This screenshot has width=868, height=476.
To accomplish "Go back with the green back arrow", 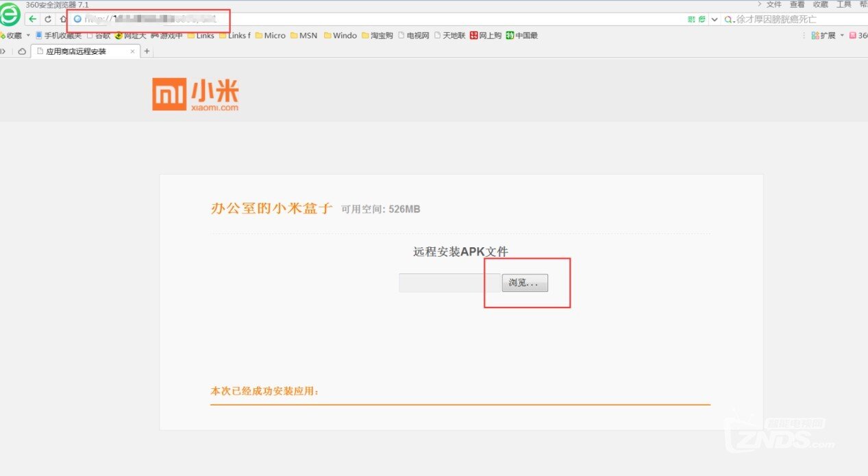I will [x=33, y=19].
